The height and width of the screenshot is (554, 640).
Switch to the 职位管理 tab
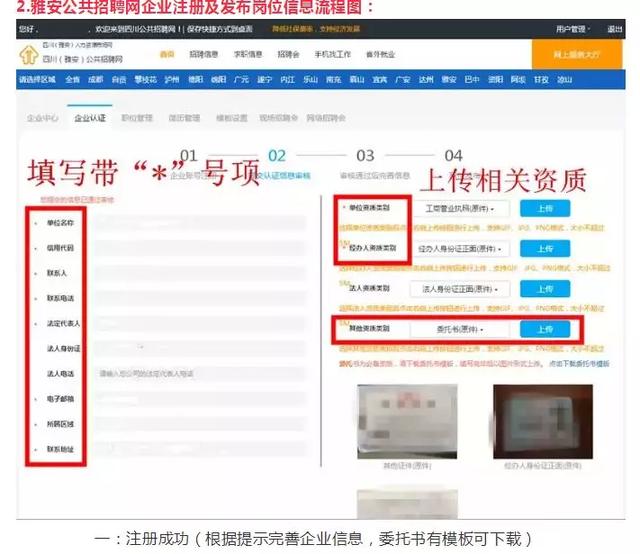pyautogui.click(x=137, y=118)
